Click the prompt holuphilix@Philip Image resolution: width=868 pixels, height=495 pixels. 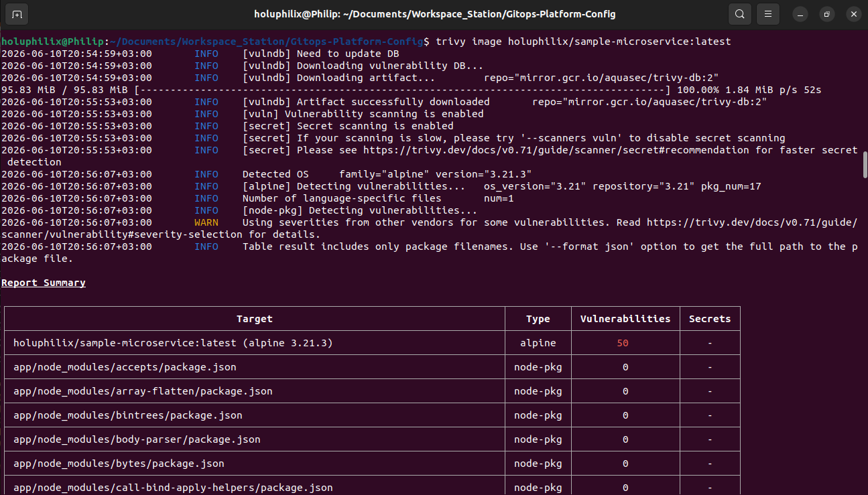[x=52, y=42]
